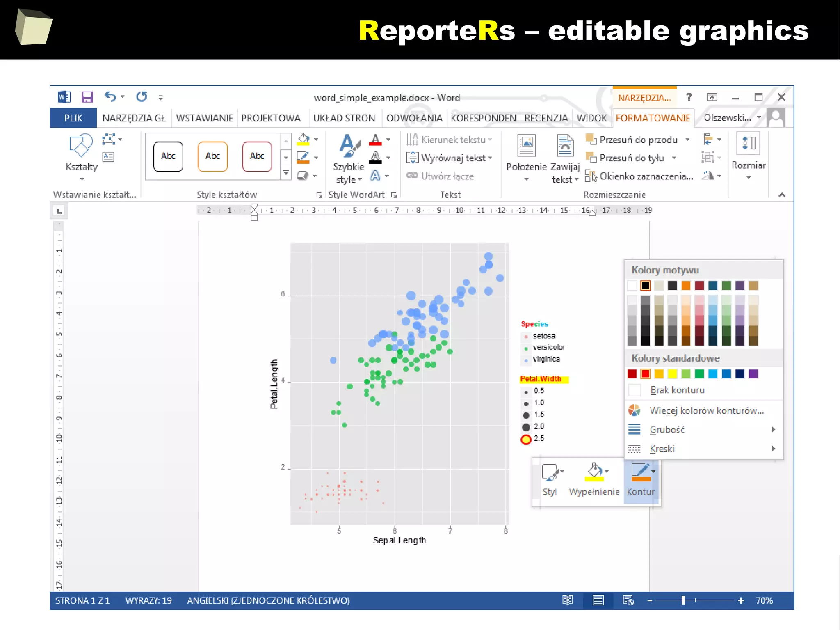Open the Rozmiar size options
840x630 pixels.
pyautogui.click(x=749, y=156)
